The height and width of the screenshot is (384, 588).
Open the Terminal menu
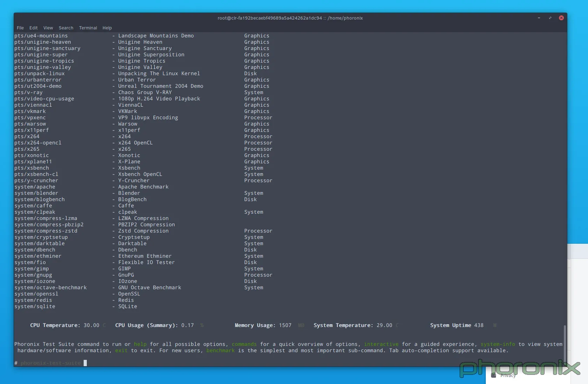tap(88, 28)
